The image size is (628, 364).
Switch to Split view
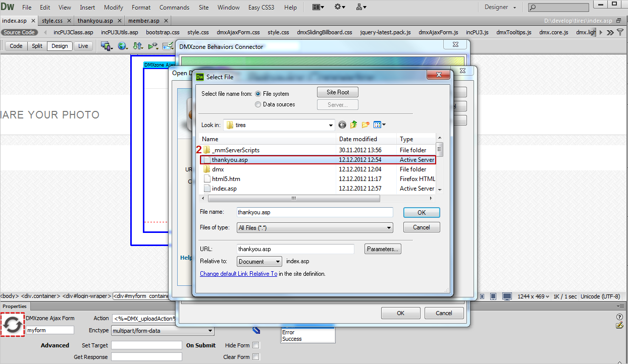pos(37,46)
